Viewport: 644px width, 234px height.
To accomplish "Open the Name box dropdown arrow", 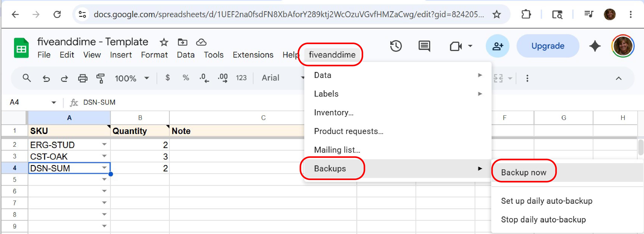I will [x=54, y=102].
